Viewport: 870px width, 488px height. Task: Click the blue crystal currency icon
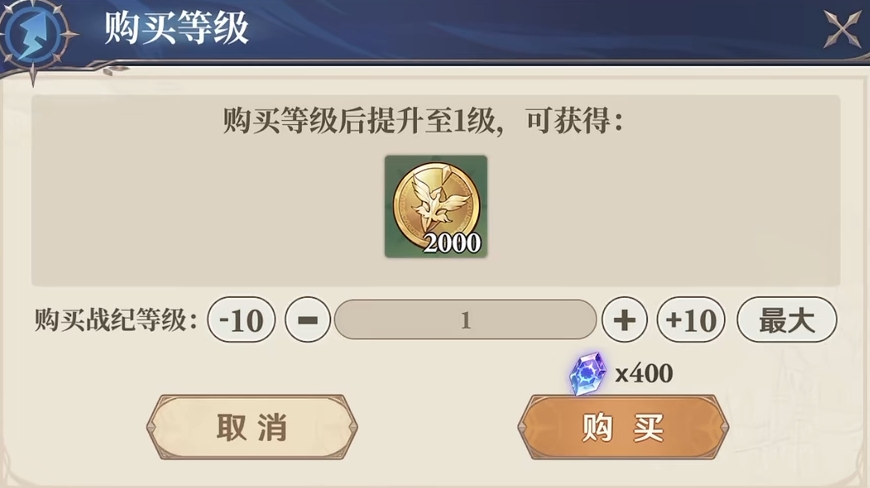(x=588, y=373)
